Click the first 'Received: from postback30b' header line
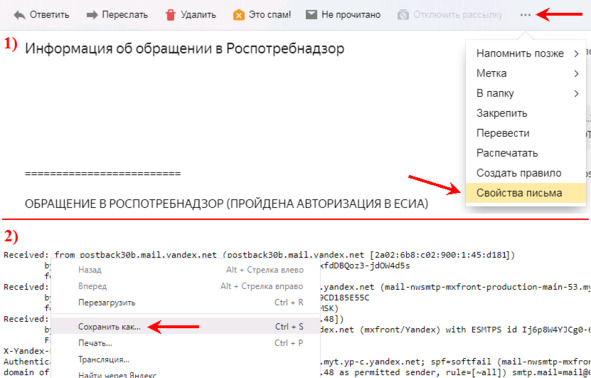The width and height of the screenshot is (591, 378). pyautogui.click(x=259, y=255)
